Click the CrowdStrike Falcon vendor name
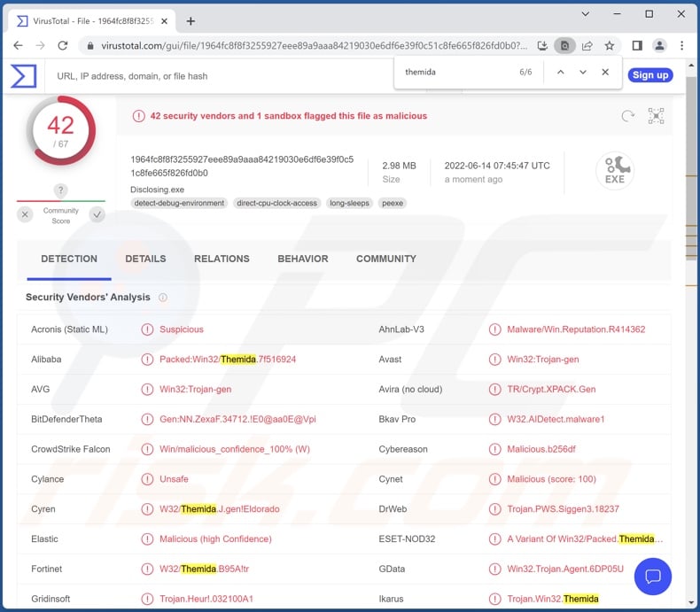This screenshot has width=700, height=612. (71, 449)
